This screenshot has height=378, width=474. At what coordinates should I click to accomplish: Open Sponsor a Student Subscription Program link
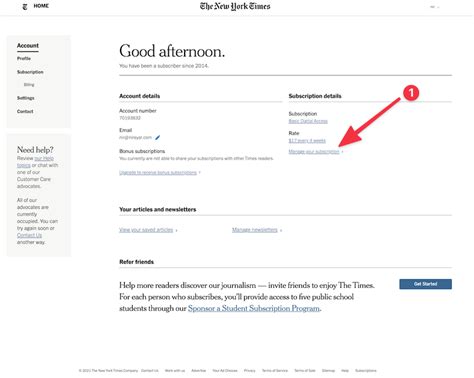254,308
